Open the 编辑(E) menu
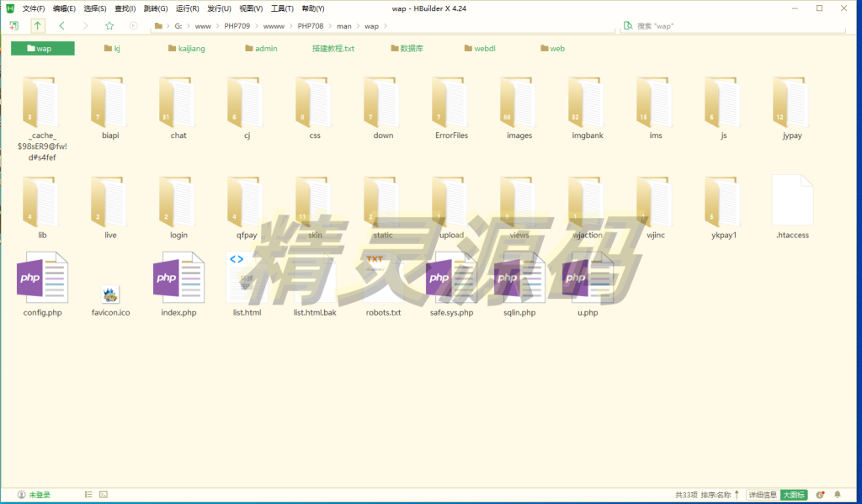 click(64, 8)
